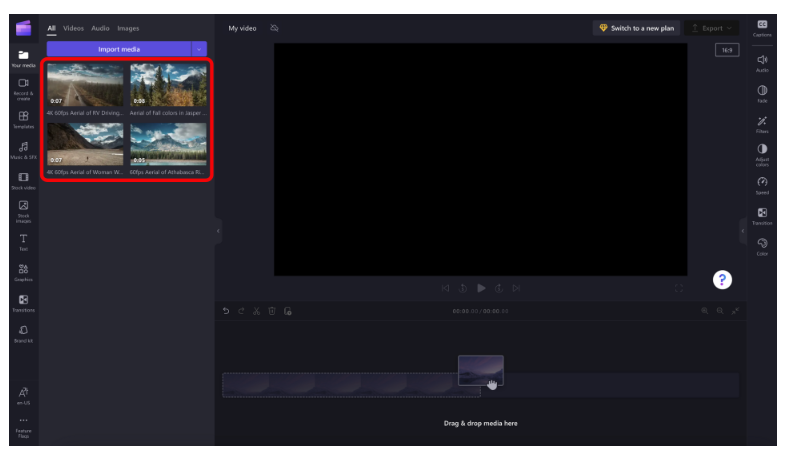Open the Filters properties panel
802x463 pixels.
[762, 124]
